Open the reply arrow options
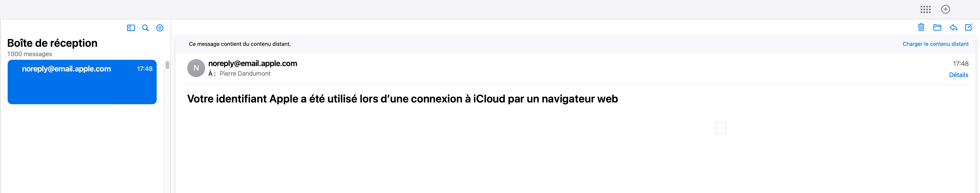Image resolution: width=980 pixels, height=193 pixels. (953, 27)
